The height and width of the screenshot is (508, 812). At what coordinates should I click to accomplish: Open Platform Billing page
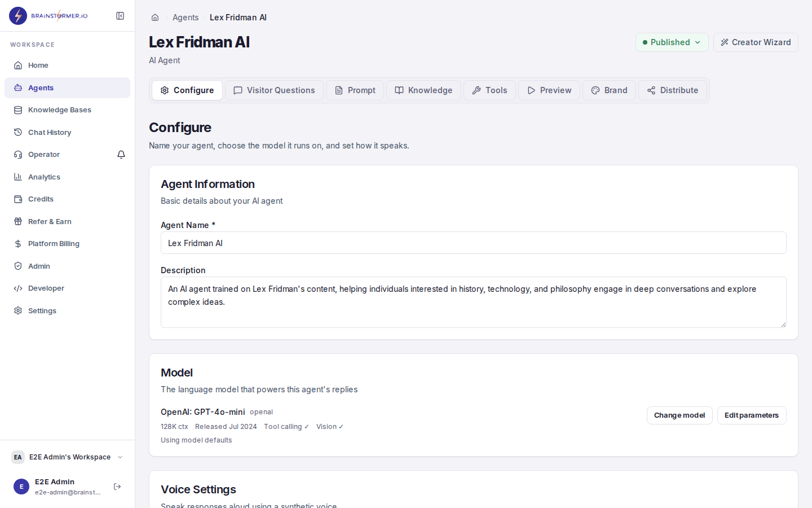(x=67, y=244)
